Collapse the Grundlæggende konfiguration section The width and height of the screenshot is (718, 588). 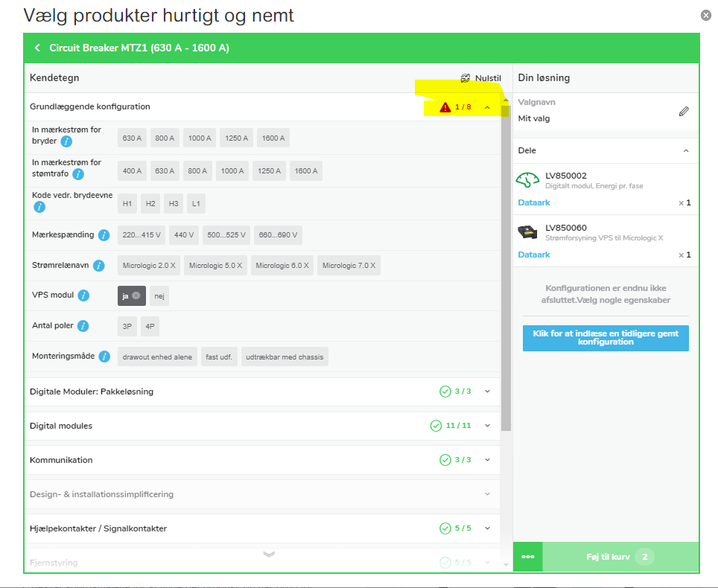487,107
